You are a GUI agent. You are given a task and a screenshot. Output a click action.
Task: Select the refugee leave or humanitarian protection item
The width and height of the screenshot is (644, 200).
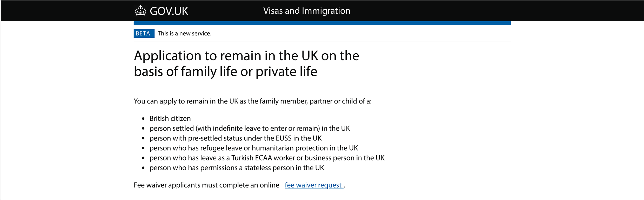pos(253,148)
